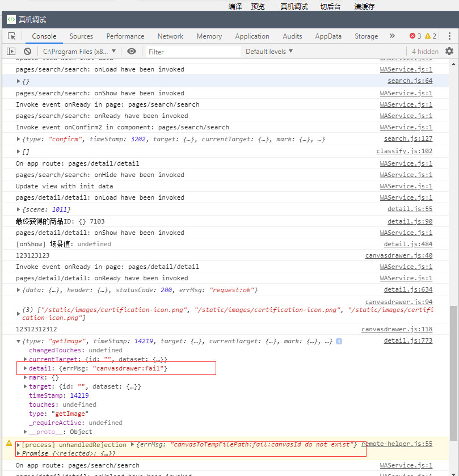Click the red error count icon
459x476 pixels.
(412, 36)
